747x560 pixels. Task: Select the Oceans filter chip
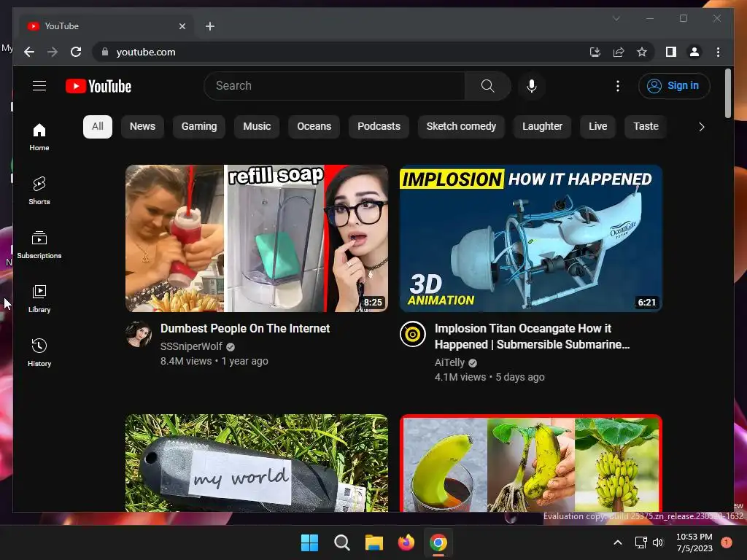coord(314,127)
